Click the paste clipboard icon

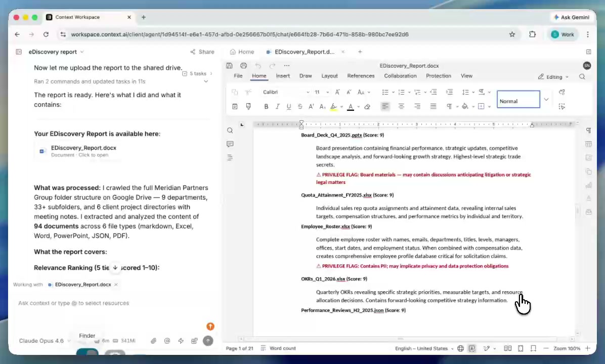tap(235, 107)
